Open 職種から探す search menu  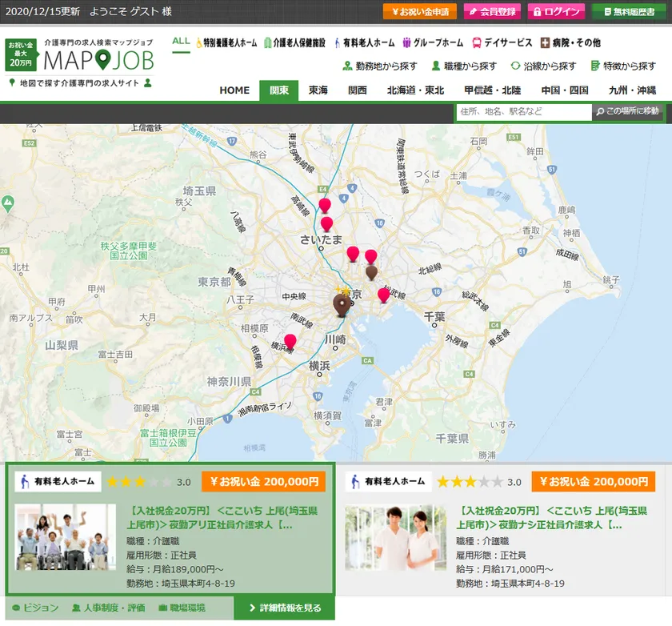[x=464, y=66]
